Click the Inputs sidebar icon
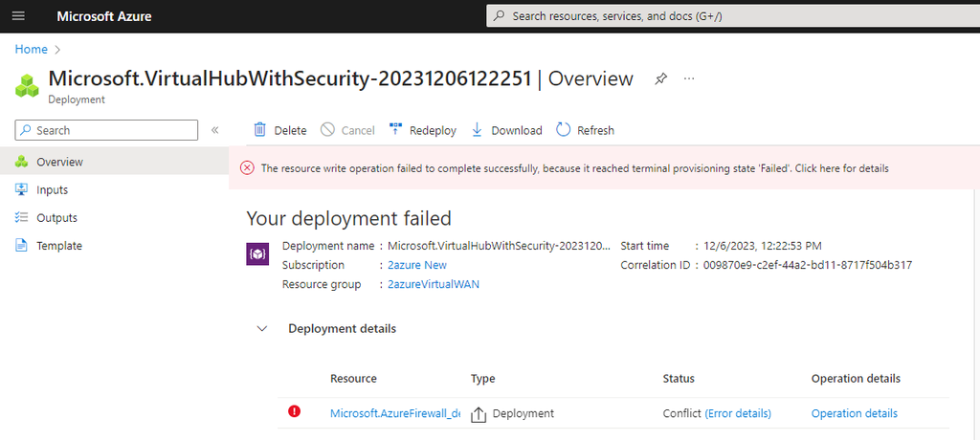Viewport: 980px width, 440px height. point(21,189)
